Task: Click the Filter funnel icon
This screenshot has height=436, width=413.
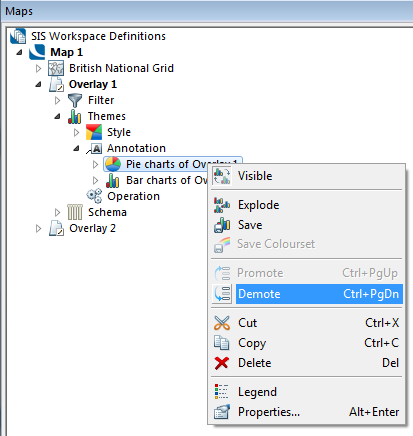Action: 75,100
